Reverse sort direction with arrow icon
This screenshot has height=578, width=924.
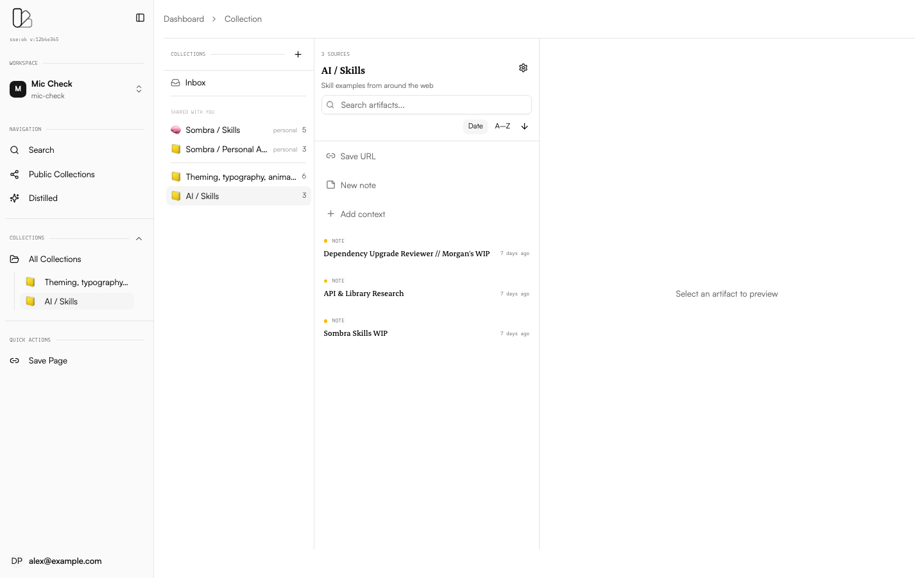524,127
